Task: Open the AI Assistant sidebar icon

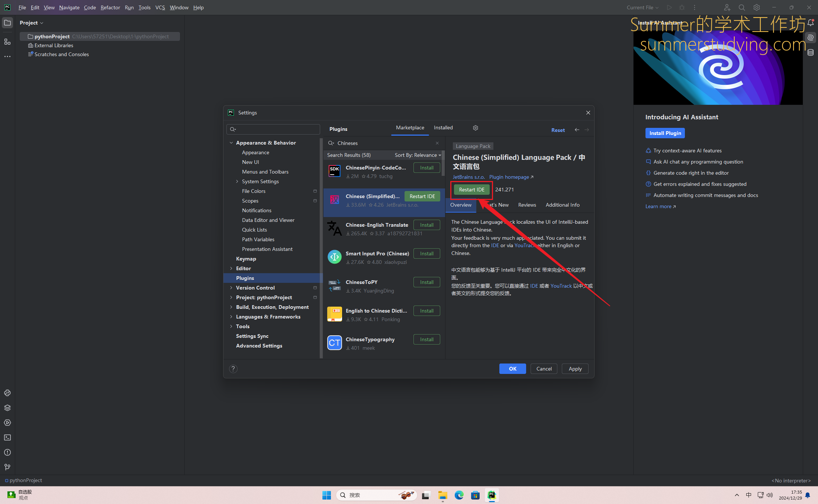Action: point(811,38)
